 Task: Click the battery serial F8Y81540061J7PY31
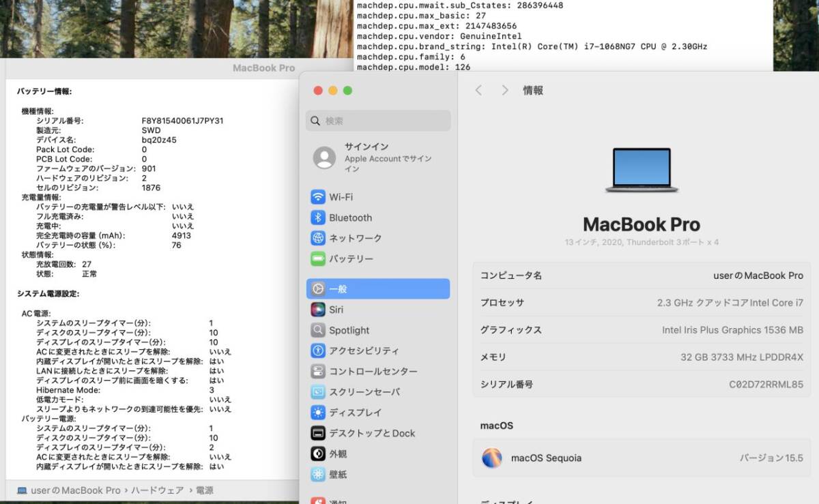click(x=182, y=121)
